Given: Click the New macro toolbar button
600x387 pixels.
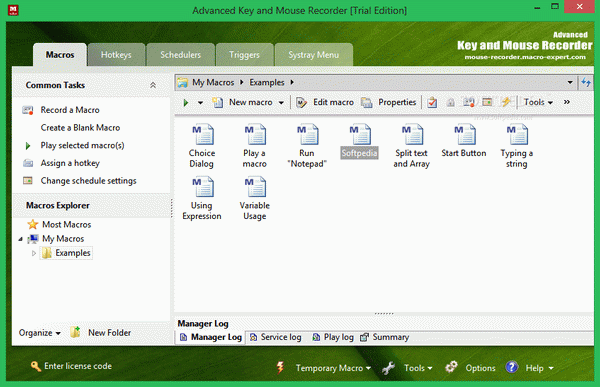Looking at the screenshot, I should tap(243, 102).
